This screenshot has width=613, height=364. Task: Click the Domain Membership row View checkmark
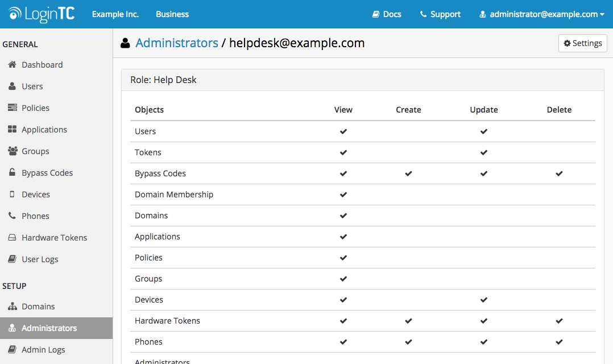coord(343,195)
